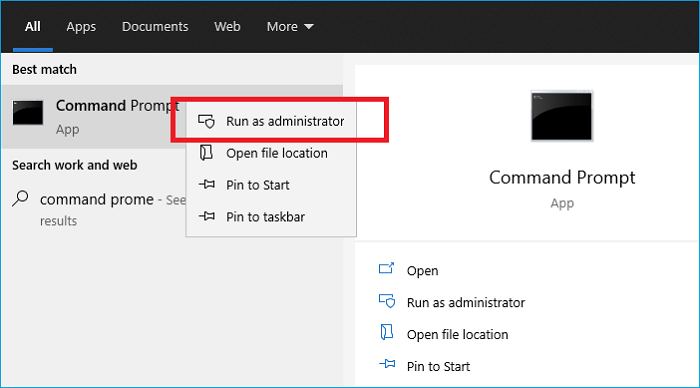Click Open in the preview pane

422,271
